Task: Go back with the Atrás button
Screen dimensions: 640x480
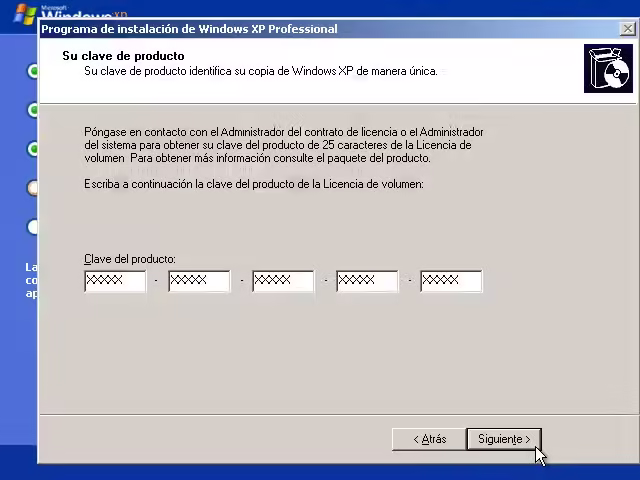Action: (429, 439)
